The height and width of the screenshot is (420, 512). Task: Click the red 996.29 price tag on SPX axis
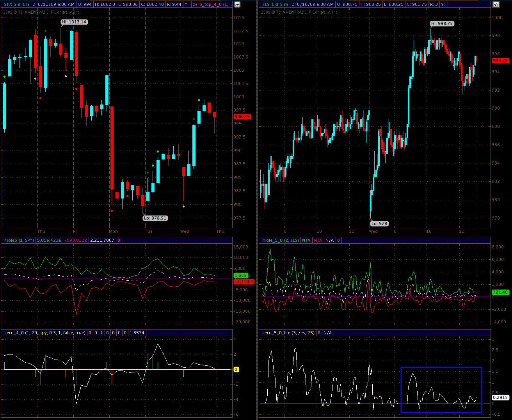coord(242,117)
